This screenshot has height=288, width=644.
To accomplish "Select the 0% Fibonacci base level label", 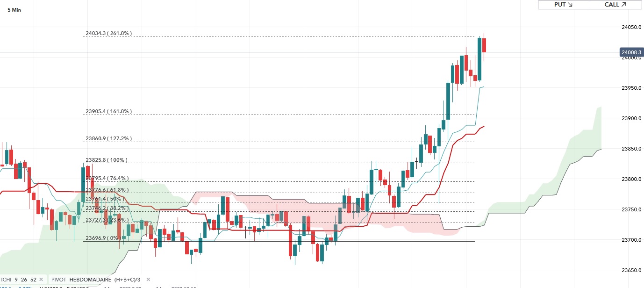I will coord(103,238).
